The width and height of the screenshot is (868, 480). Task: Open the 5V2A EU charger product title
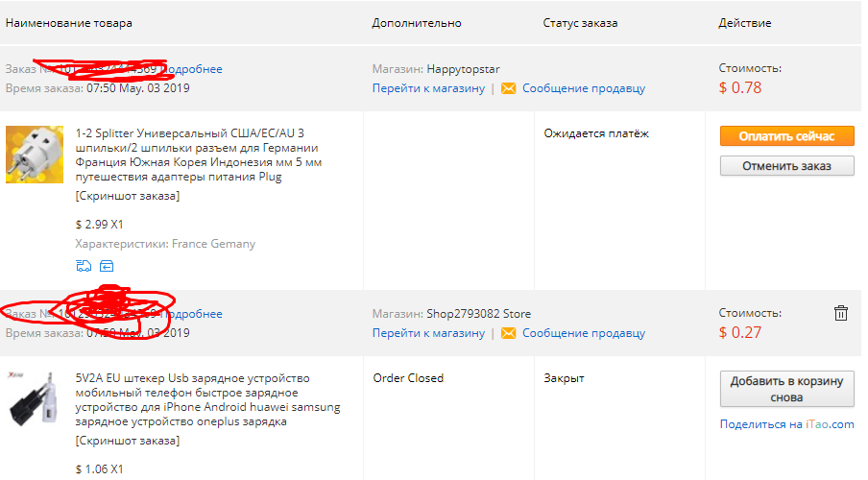(x=207, y=399)
